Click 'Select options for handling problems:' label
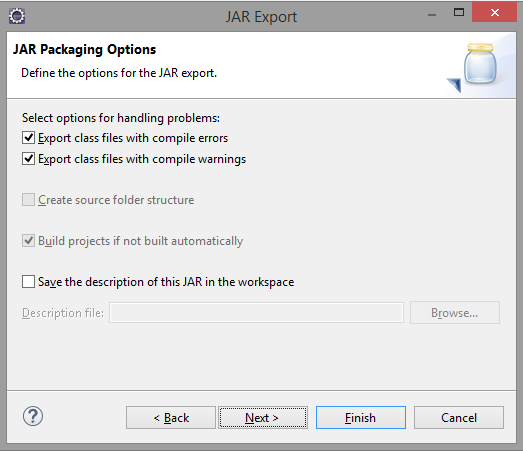Viewport: 523px width, 451px height. [x=121, y=118]
